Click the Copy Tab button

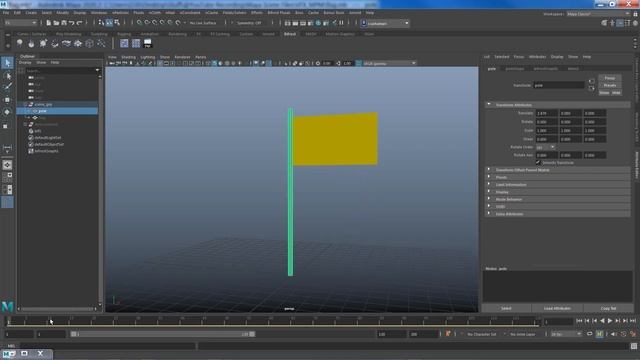coord(608,308)
